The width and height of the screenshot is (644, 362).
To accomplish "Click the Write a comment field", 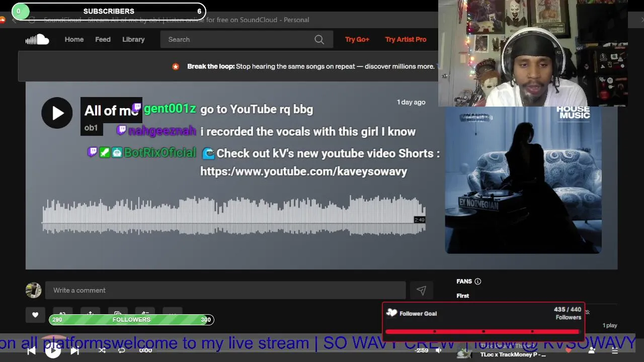I will 225,290.
